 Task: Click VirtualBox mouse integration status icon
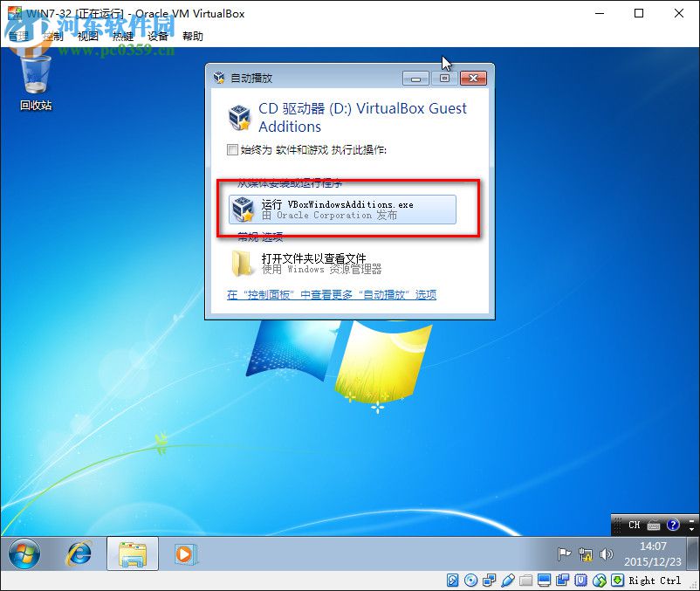point(600,581)
